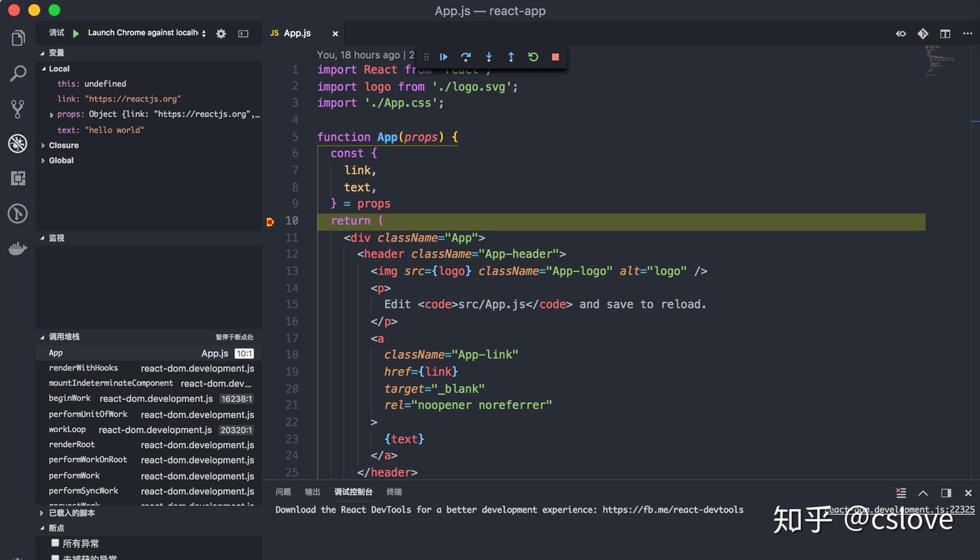980x560 pixels.
Task: Continue execution in the debug toolbar
Action: (x=443, y=57)
